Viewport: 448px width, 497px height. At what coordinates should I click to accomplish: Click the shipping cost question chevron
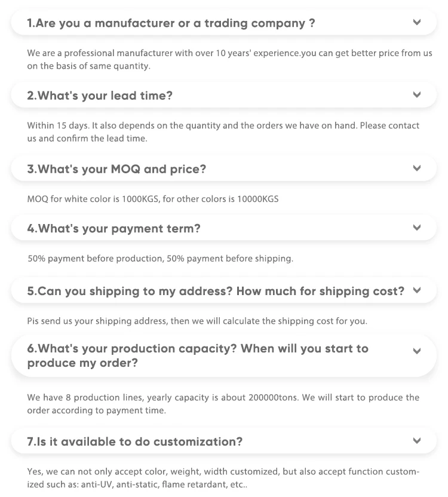(x=417, y=290)
